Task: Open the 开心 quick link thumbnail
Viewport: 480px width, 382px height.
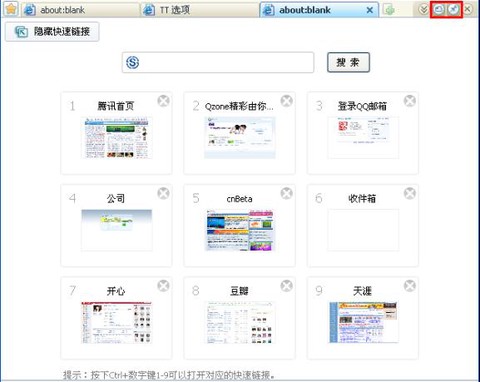Action: coord(116,322)
